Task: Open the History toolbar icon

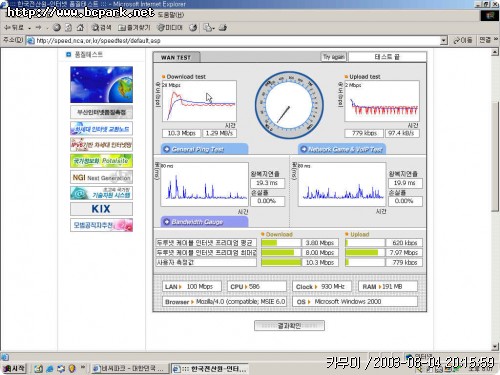Action: [193, 28]
